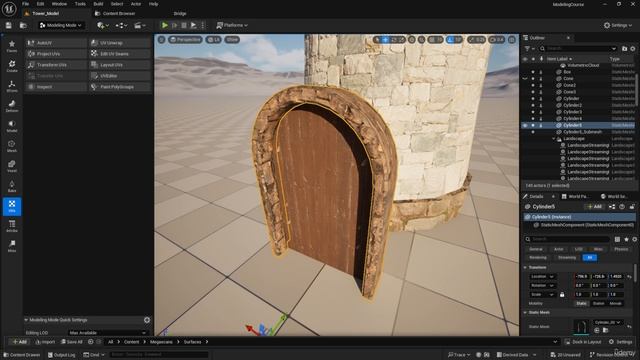Open the Model tools category
Image resolution: width=640 pixels, height=360 pixels.
[12, 126]
